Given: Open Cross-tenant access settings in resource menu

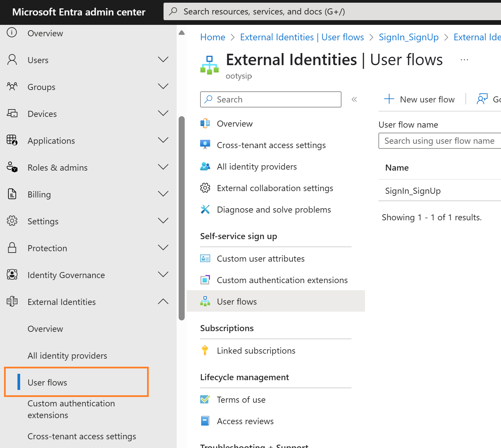Looking at the screenshot, I should pos(276,145).
